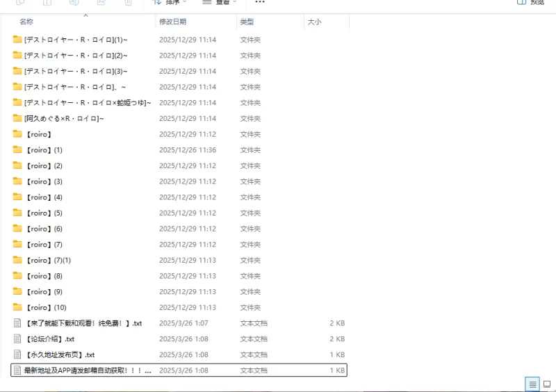Screen dimensions: 556x392
Task: Select folder name 【roiro】(9)
Action: tap(44, 292)
